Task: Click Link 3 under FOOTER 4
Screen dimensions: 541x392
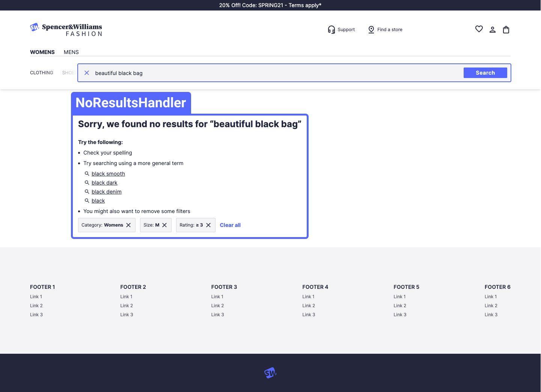Action: [309, 315]
